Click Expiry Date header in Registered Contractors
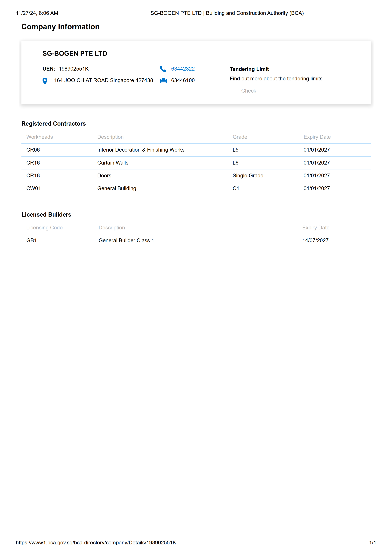Viewport: 392px width, 555px height. tap(317, 137)
